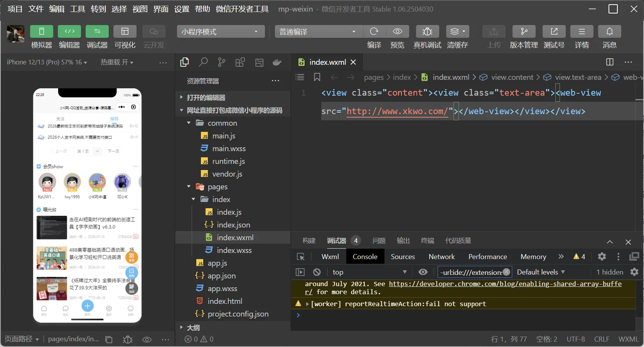Open the 小程序模式 dropdown
The height and width of the screenshot is (347, 644).
tap(220, 32)
